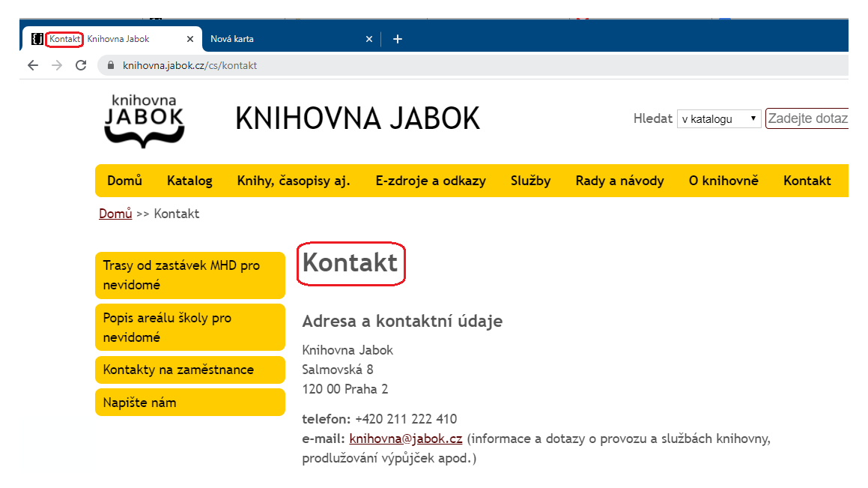Click the Domů breadcrumb link
The height and width of the screenshot is (488, 868).
[x=115, y=214]
